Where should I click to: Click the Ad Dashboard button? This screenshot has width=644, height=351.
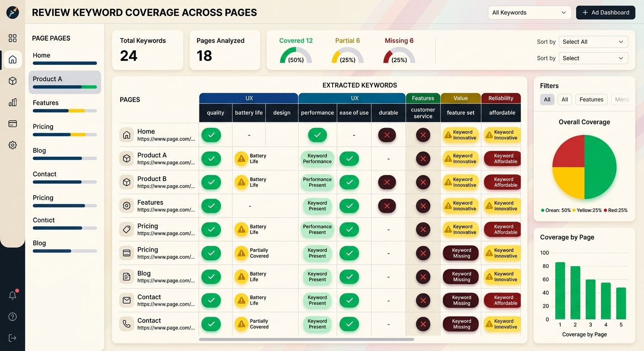point(606,12)
